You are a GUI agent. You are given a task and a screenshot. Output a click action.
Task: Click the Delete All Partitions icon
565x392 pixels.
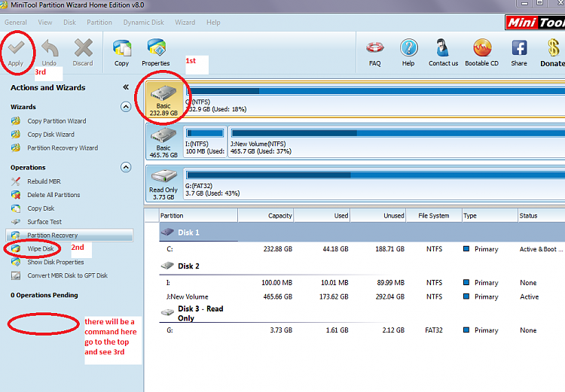click(16, 195)
